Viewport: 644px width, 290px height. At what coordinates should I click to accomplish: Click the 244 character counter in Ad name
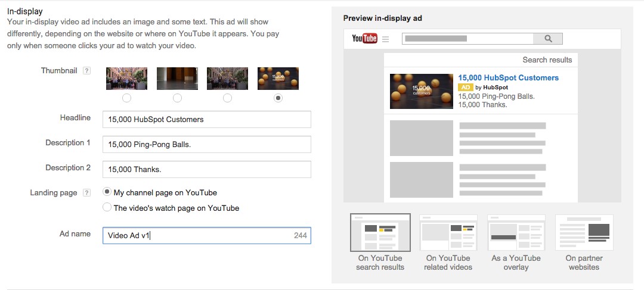[300, 235]
